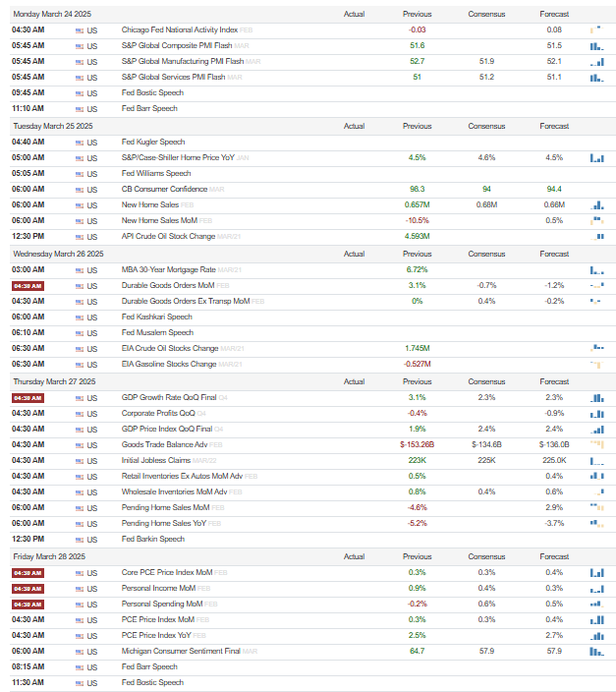Open the mini chart for EIA Crude Oil Stocks Change
Image resolution: width=616 pixels, height=692 pixels.
coord(596,348)
